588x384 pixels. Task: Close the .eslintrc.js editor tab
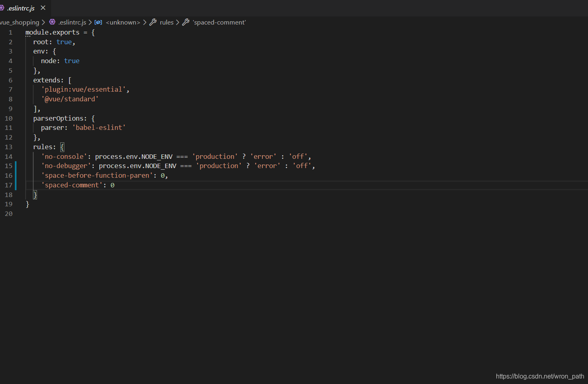tap(43, 8)
